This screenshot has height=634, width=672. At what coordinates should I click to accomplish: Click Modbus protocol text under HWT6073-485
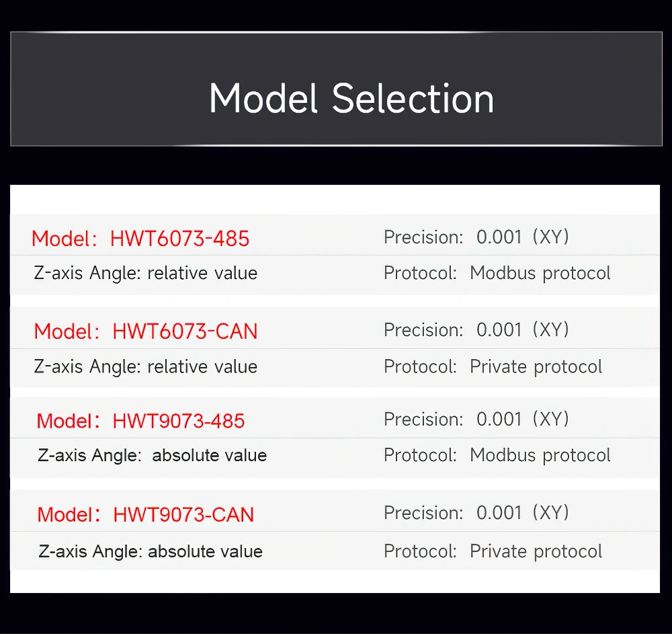click(540, 274)
